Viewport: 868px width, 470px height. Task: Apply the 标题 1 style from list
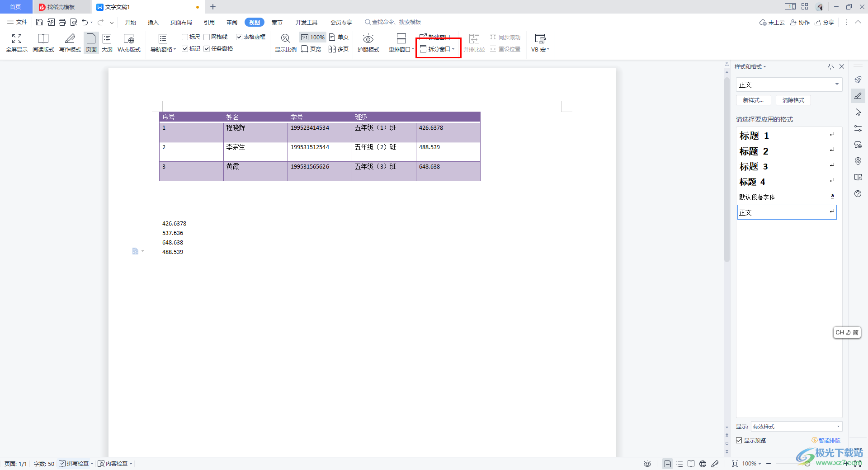[x=787, y=136]
